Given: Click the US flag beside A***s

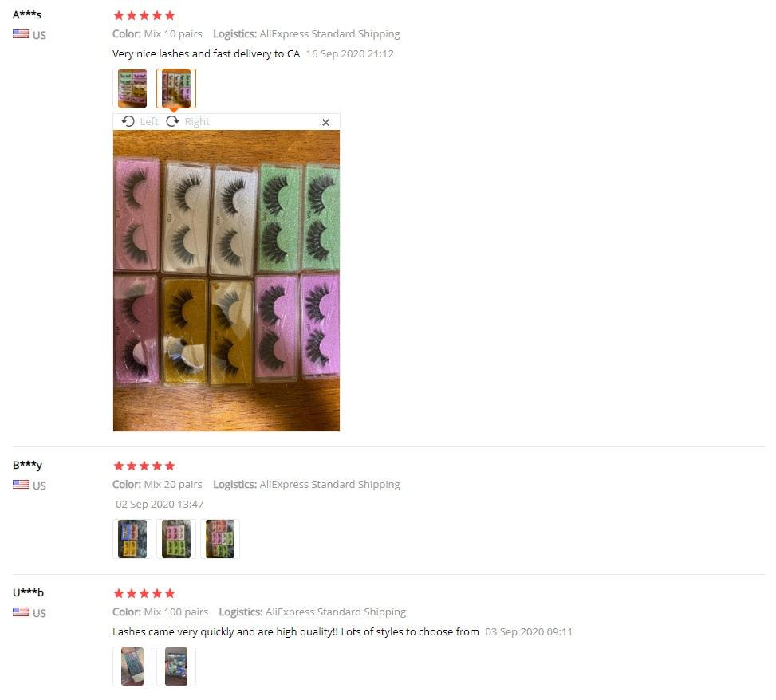Looking at the screenshot, I should pos(21,34).
